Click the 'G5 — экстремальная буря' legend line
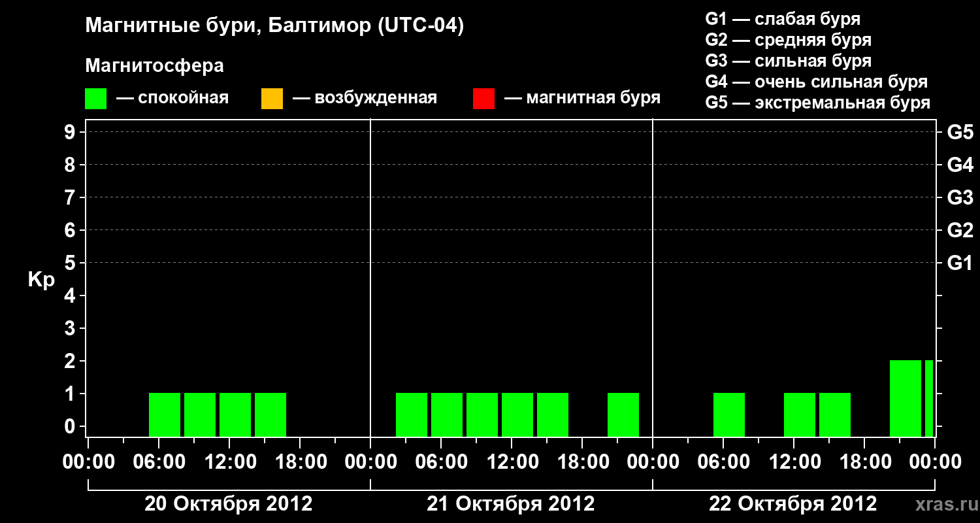Screen dimensions: 980x523 pyautogui.click(x=818, y=103)
